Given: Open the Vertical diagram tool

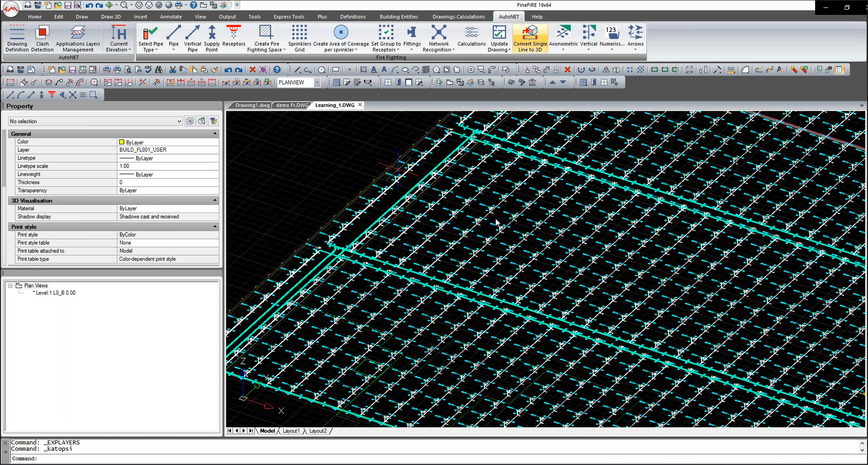Looking at the screenshot, I should click(588, 39).
